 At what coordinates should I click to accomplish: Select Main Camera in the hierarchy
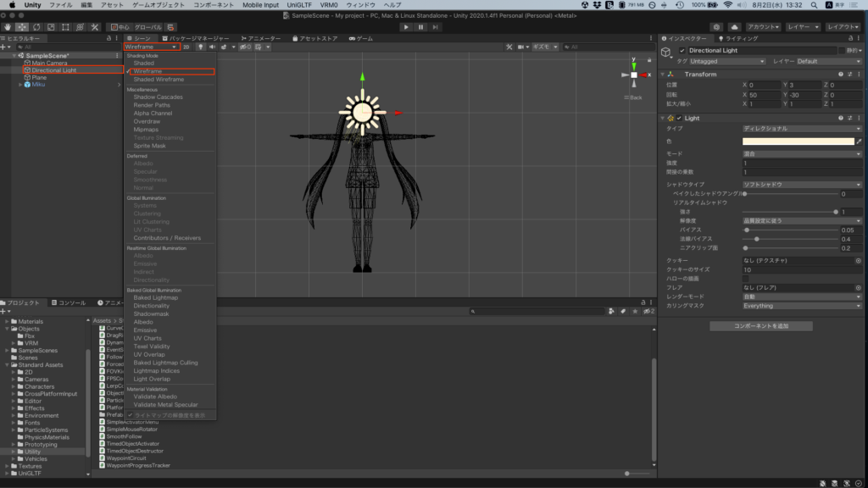(50, 63)
